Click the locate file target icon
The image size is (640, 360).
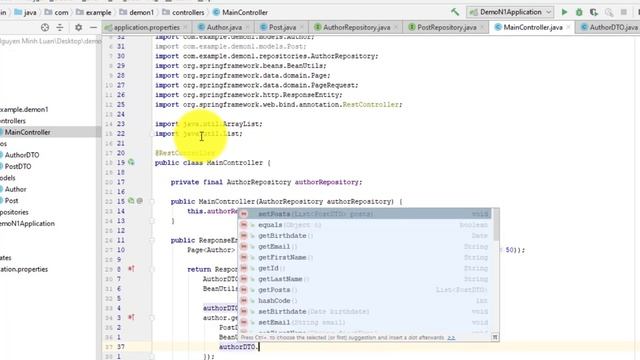click(x=45, y=27)
